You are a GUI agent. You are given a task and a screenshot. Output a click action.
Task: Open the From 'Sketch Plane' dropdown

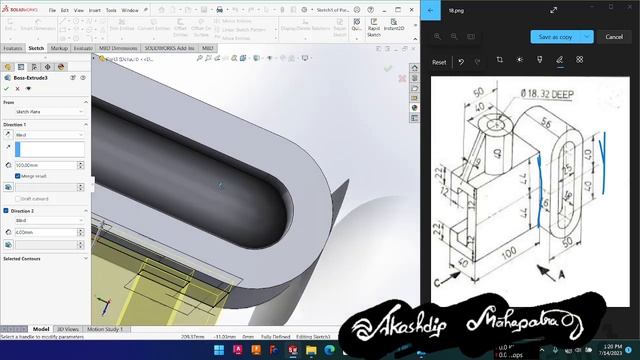point(49,111)
